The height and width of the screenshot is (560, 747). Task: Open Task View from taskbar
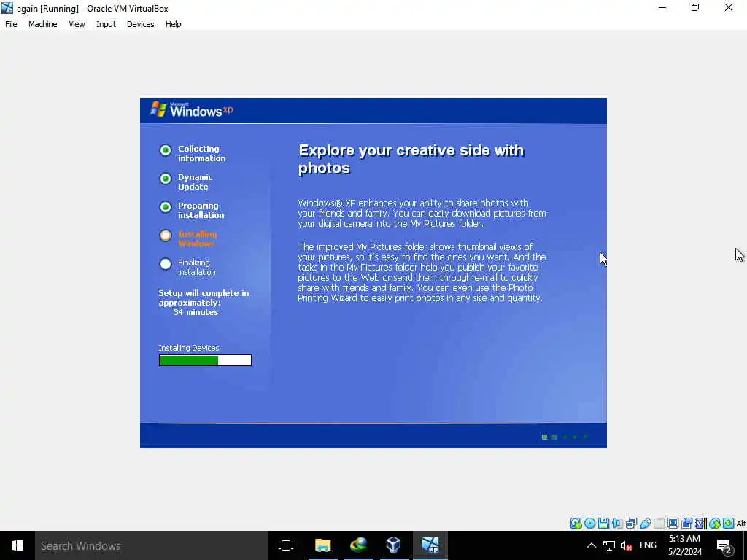point(286,545)
